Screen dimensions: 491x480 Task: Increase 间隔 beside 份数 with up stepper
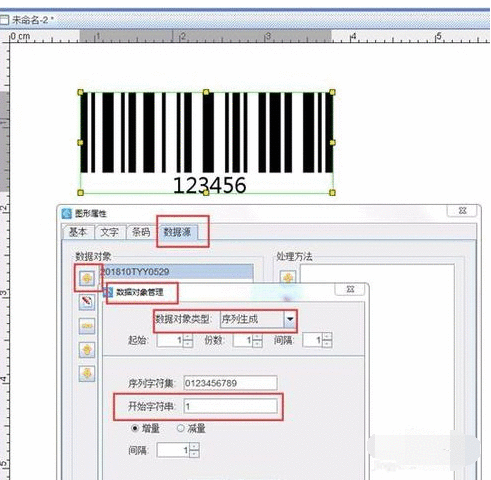(327, 337)
